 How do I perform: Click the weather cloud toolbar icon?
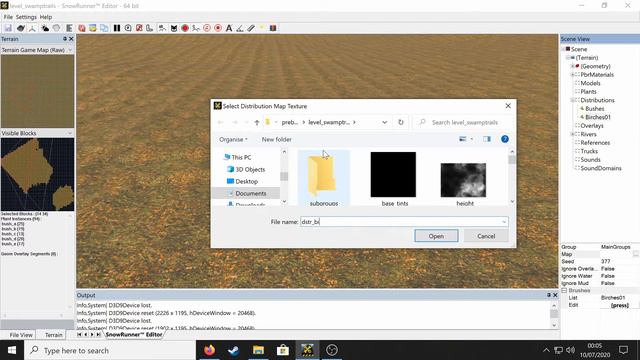pyautogui.click(x=45, y=28)
